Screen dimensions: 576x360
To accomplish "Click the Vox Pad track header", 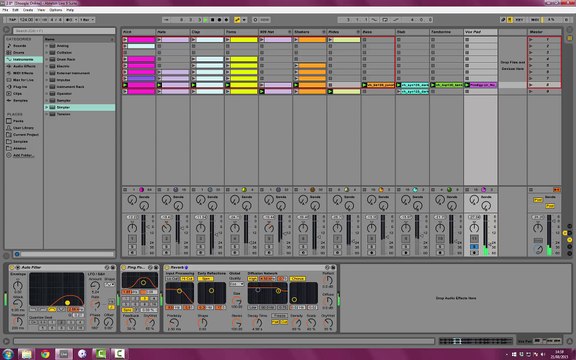I will (x=480, y=32).
